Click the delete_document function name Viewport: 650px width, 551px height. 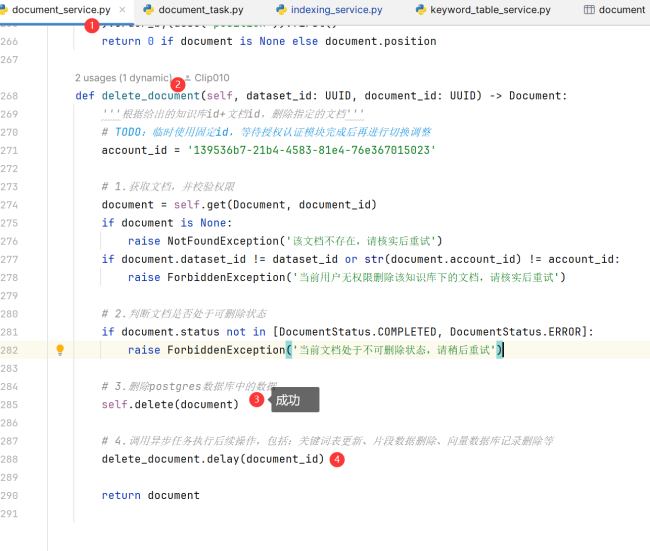pos(151,96)
